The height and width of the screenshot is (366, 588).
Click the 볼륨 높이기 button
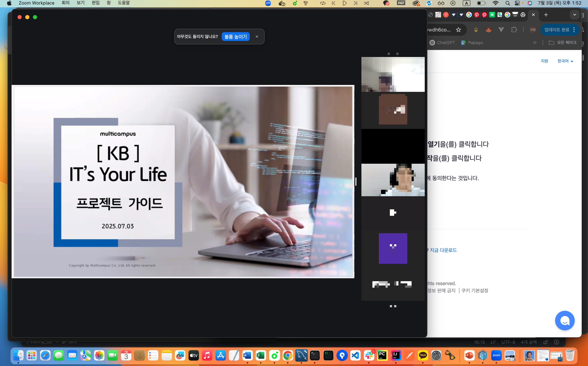pyautogui.click(x=235, y=37)
